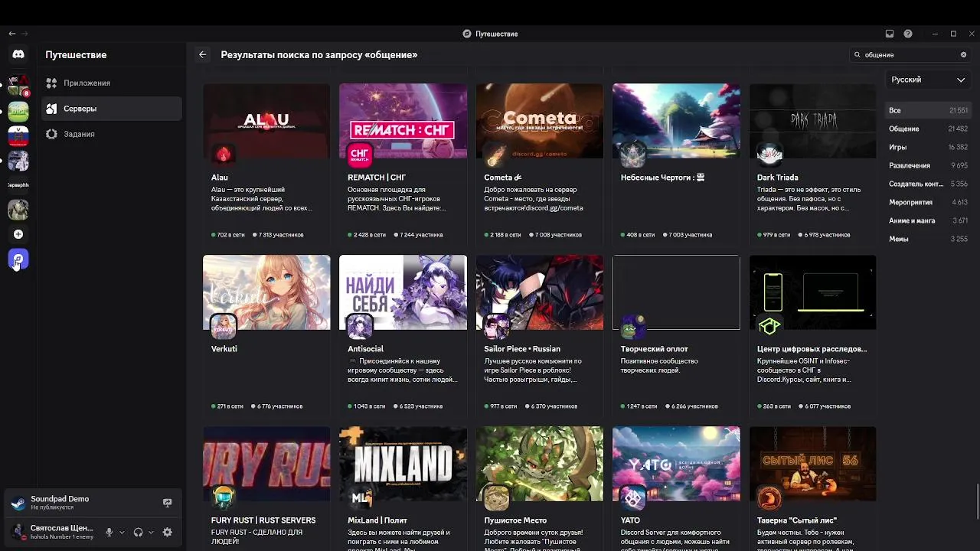This screenshot has width=980, height=551.
Task: Open the Antisocial server title
Action: [365, 349]
